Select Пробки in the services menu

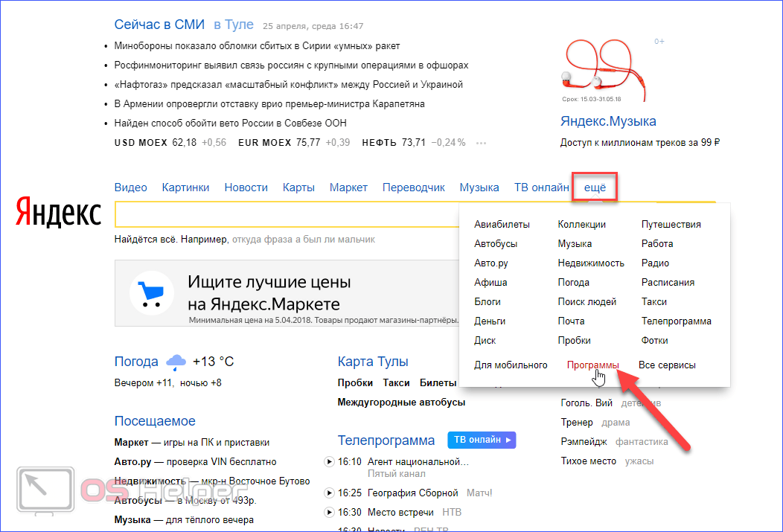tap(575, 340)
